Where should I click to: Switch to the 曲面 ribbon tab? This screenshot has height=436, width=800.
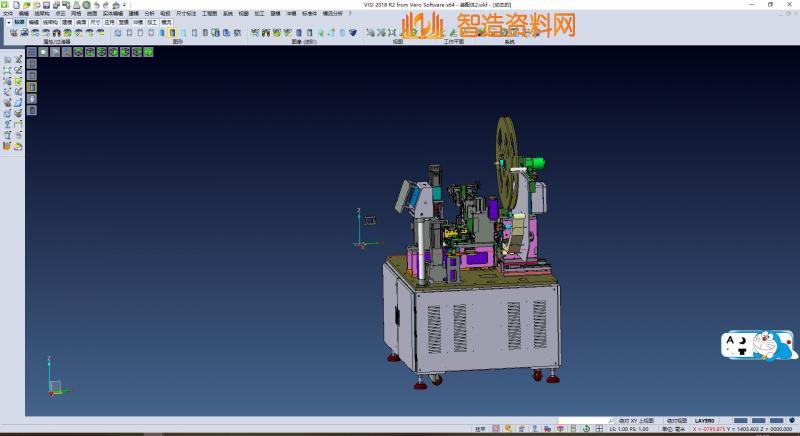[81, 21]
